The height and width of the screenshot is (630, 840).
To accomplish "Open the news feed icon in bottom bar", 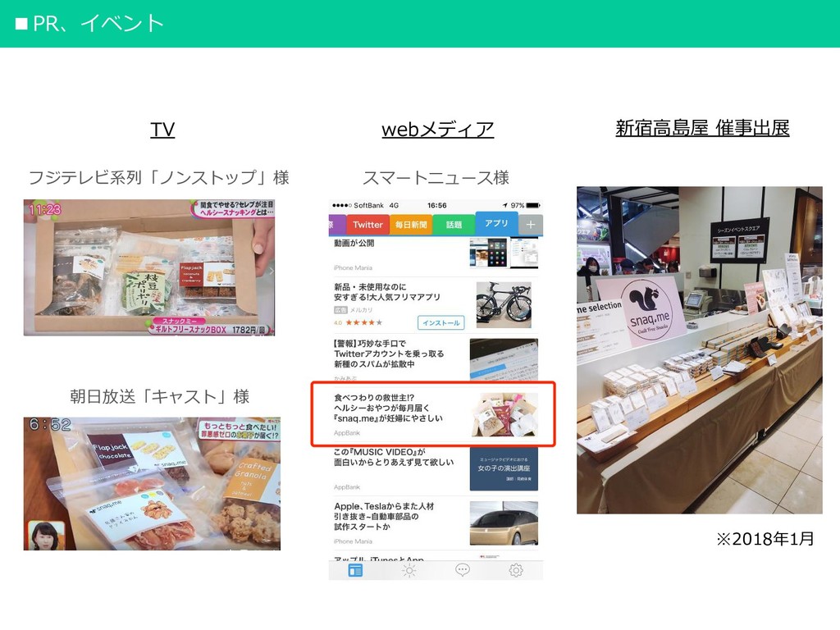I will [355, 571].
